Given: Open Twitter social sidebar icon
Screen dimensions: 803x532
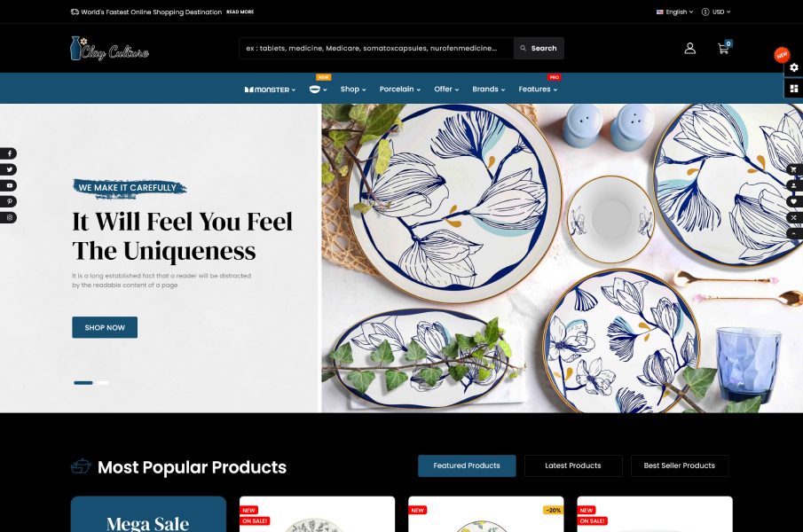Looking at the screenshot, I should [x=9, y=169].
